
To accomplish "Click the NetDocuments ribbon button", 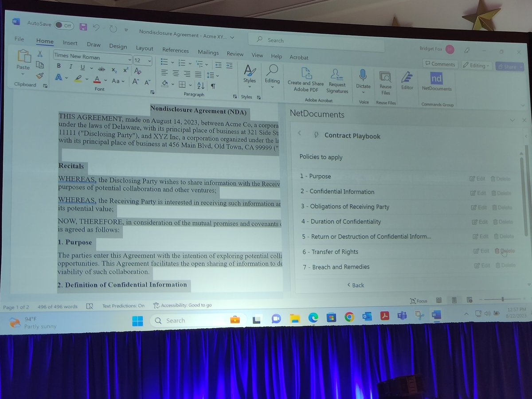I will coord(436,82).
